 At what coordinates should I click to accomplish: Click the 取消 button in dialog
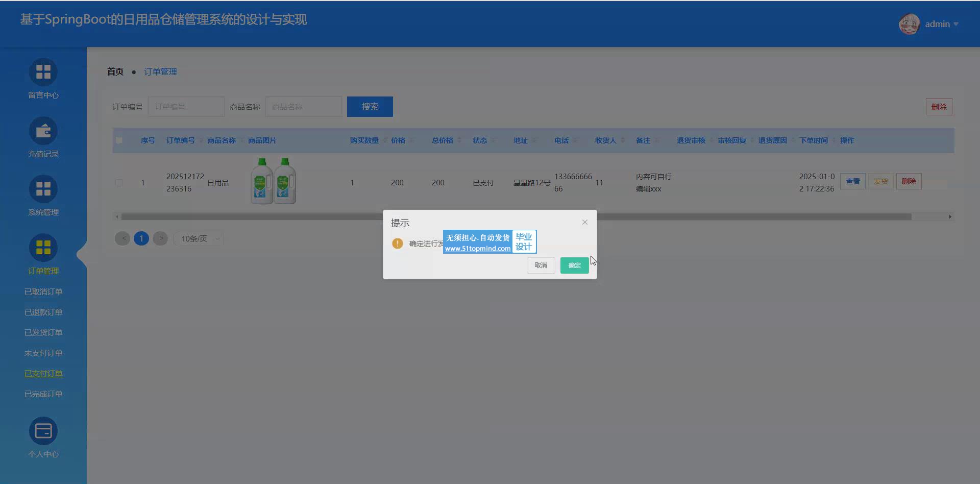(541, 265)
